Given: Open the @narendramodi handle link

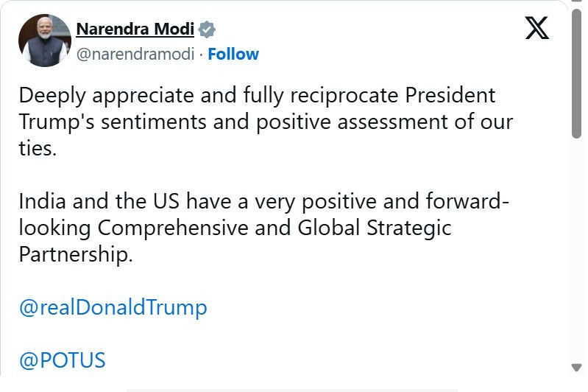Looking at the screenshot, I should click(138, 54).
